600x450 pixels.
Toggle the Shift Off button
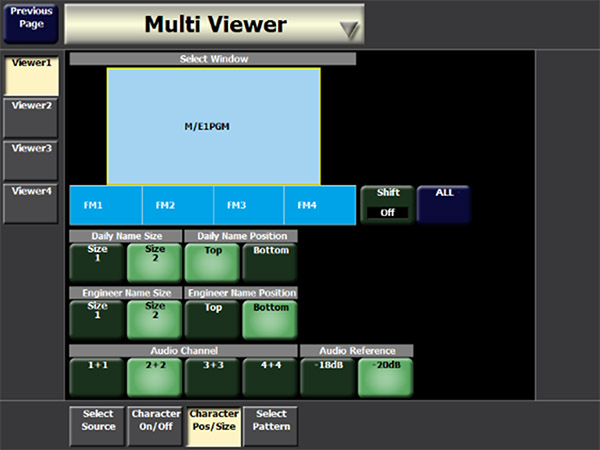point(387,204)
